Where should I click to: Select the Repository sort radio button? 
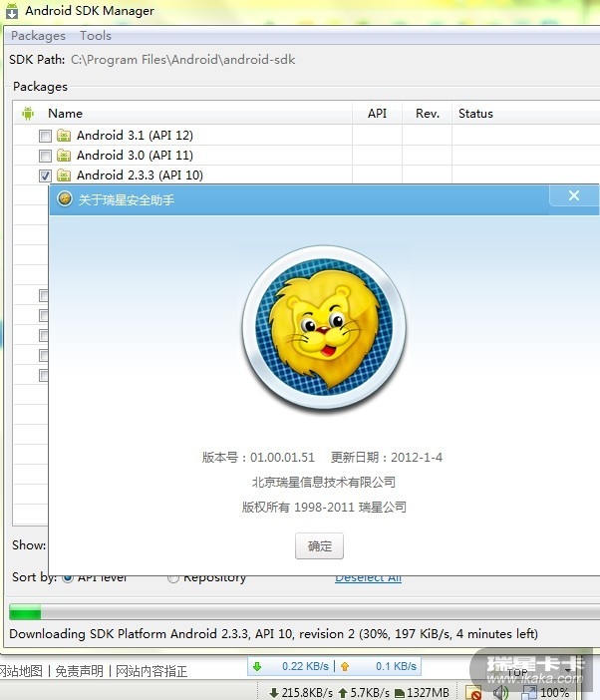[x=173, y=578]
